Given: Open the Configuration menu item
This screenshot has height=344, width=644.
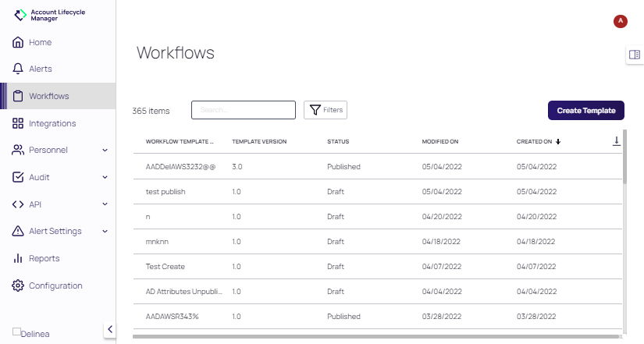Looking at the screenshot, I should click(58, 285).
